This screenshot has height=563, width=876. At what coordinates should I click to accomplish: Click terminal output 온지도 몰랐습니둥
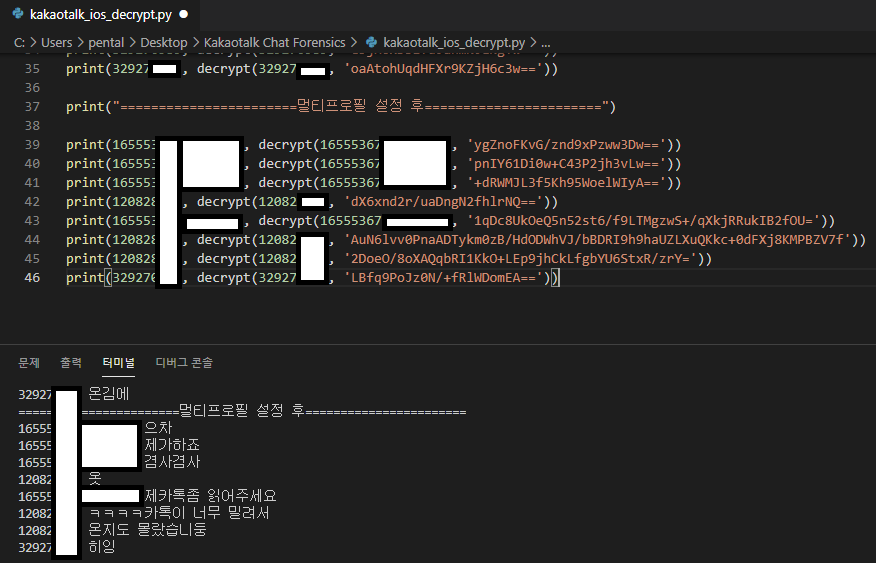[147, 529]
